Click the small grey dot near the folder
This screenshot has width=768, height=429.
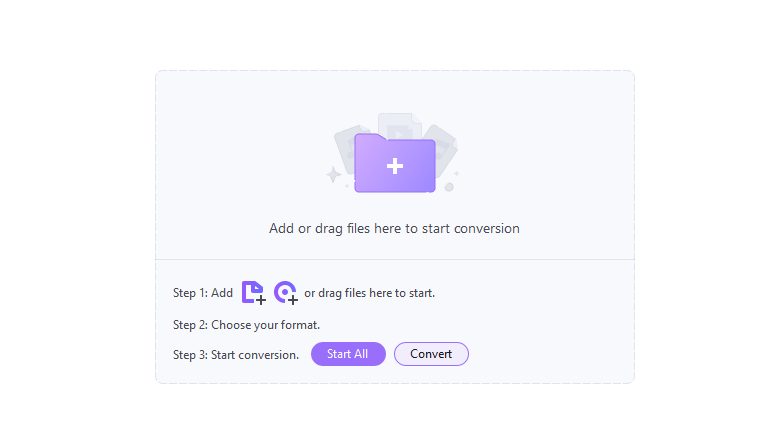coord(449,187)
